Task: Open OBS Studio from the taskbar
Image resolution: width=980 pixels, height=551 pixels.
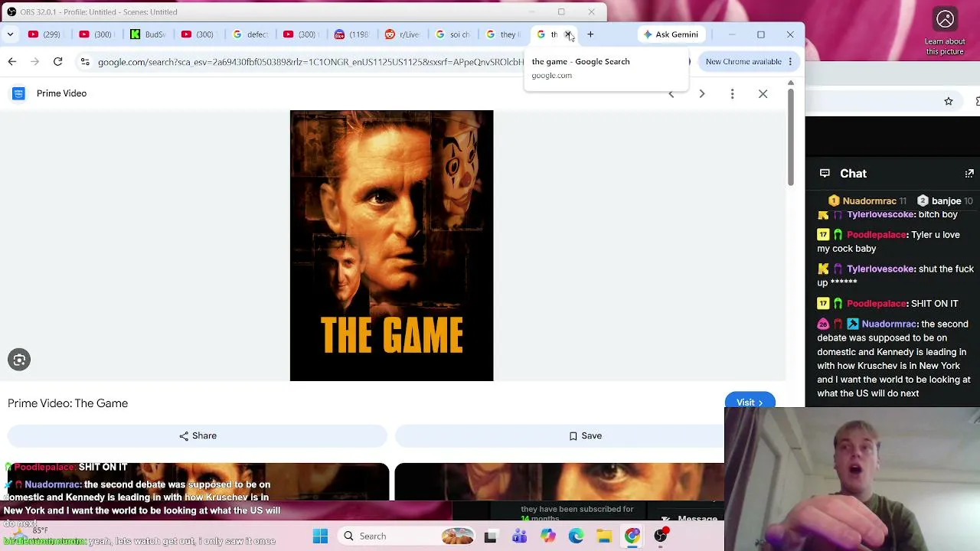Action: click(661, 536)
